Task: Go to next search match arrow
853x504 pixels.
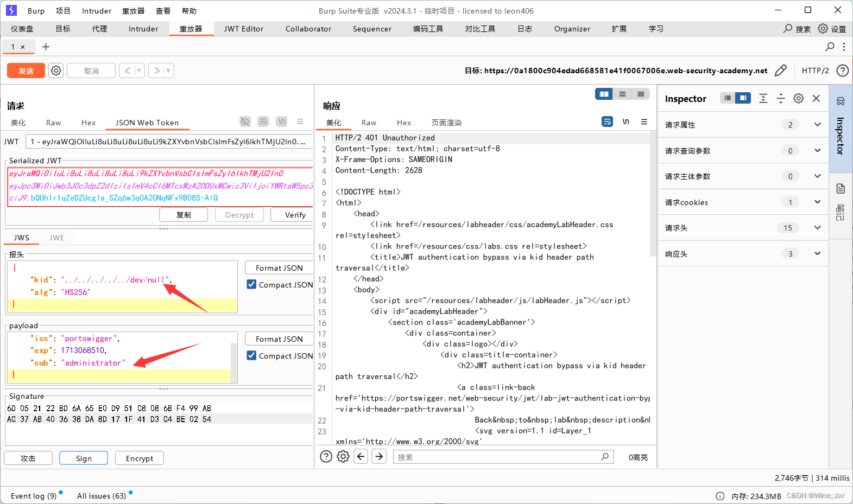Action: (x=380, y=456)
